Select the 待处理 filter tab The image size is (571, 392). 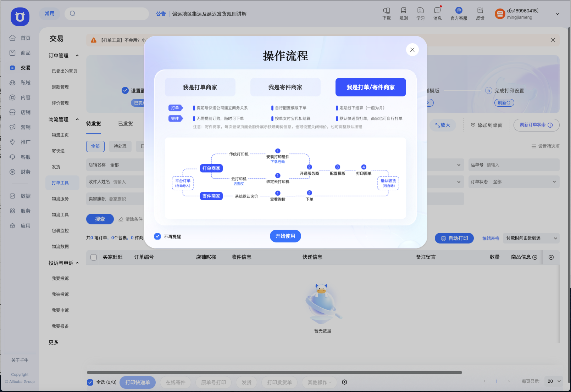(120, 146)
